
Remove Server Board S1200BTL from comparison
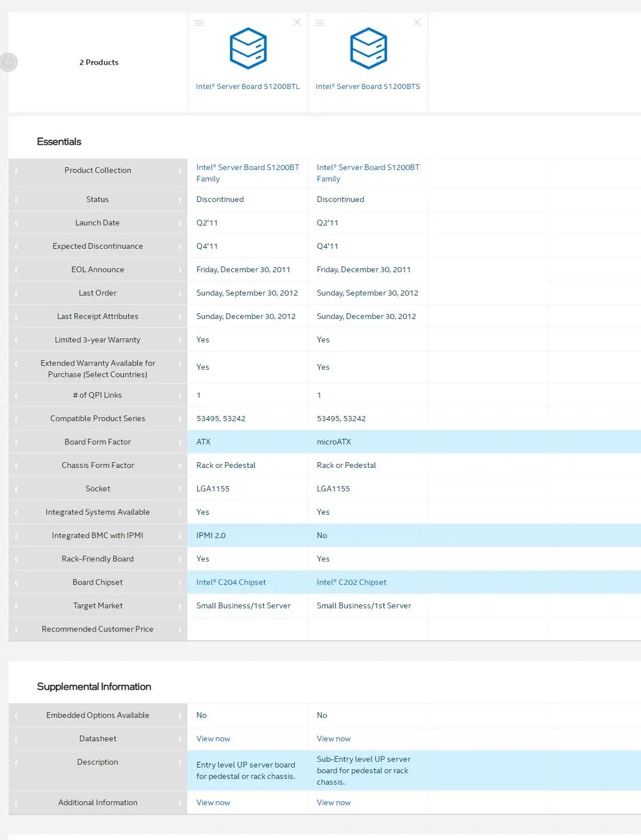point(297,22)
